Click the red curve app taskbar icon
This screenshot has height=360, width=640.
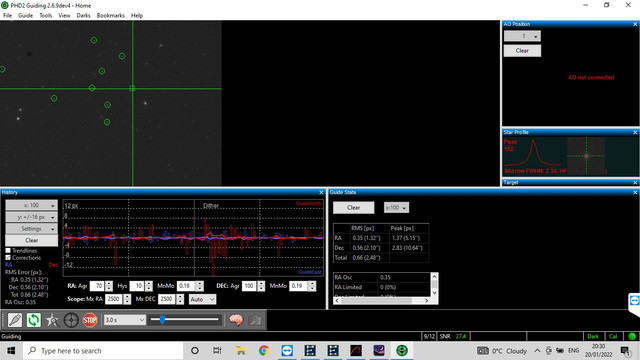[x=356, y=351]
